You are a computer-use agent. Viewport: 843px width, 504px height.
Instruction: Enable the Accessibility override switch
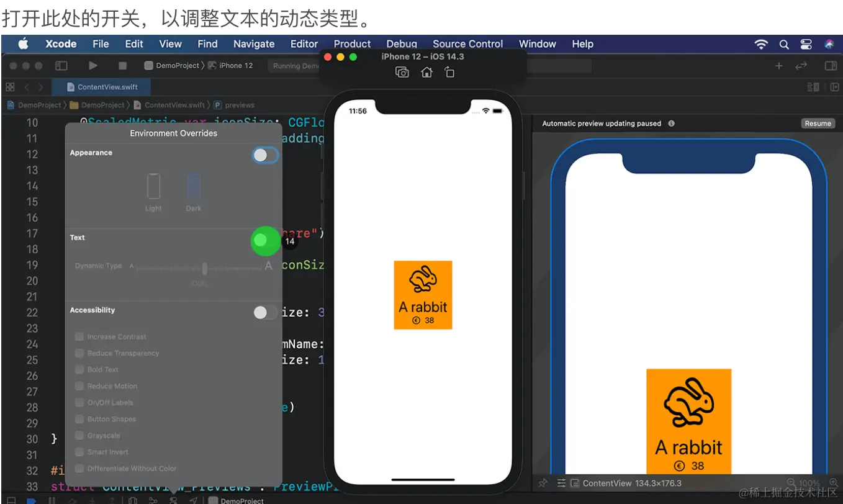[265, 313]
